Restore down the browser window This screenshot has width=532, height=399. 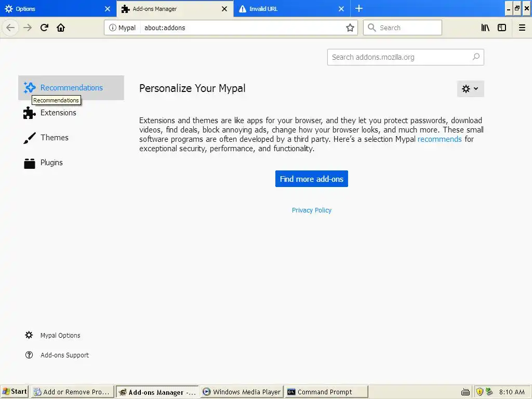tap(517, 8)
